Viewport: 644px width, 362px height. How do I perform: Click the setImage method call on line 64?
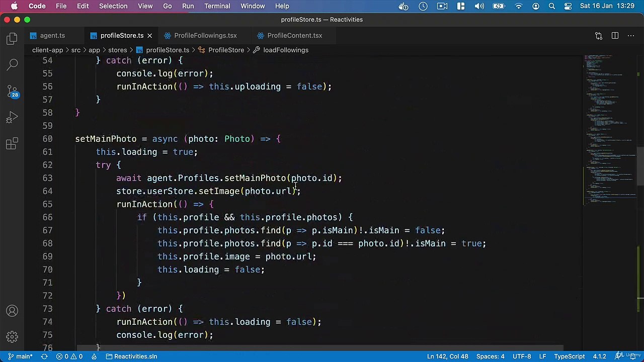[219, 191]
